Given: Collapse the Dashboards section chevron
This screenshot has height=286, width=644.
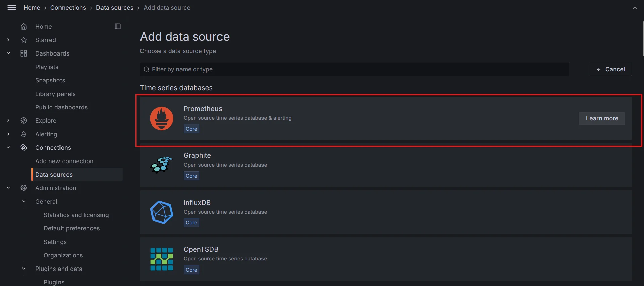Looking at the screenshot, I should click(8, 53).
